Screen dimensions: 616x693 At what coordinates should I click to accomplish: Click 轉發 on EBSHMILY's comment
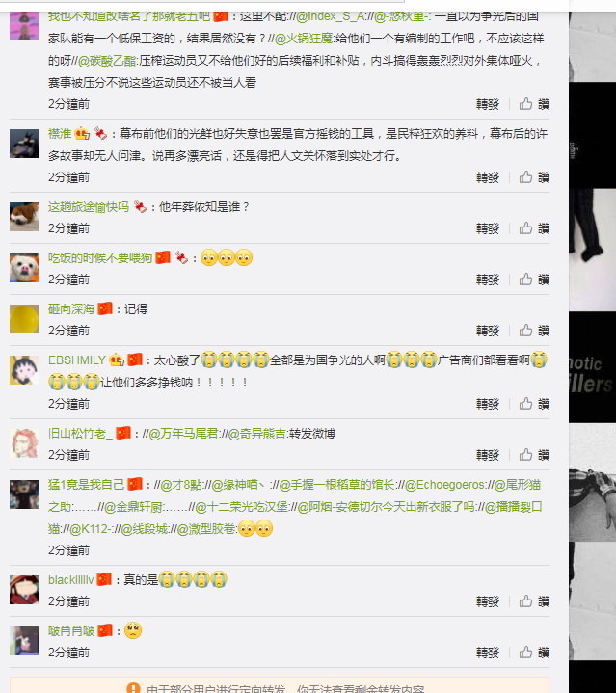488,404
